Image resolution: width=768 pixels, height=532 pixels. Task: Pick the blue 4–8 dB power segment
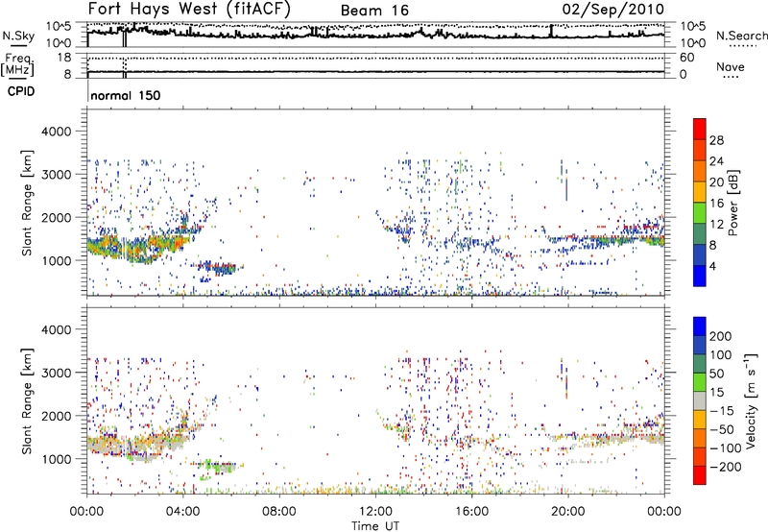coord(700,254)
